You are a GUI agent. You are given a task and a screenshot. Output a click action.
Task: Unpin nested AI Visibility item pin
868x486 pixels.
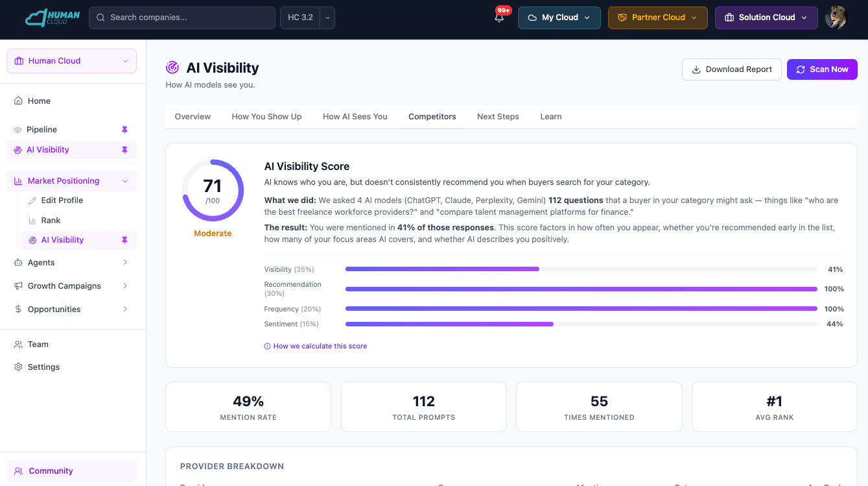[x=125, y=240]
